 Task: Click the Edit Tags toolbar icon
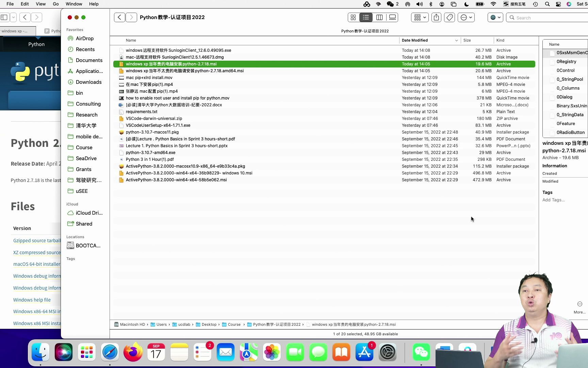click(450, 17)
